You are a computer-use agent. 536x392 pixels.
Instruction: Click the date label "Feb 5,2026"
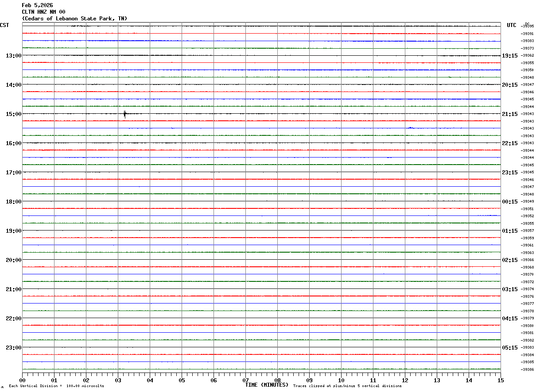pos(37,5)
